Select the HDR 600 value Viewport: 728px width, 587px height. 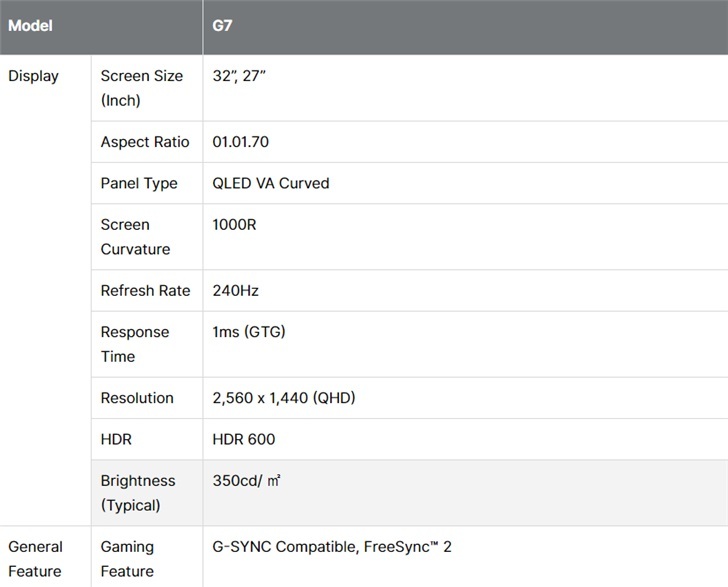click(244, 439)
